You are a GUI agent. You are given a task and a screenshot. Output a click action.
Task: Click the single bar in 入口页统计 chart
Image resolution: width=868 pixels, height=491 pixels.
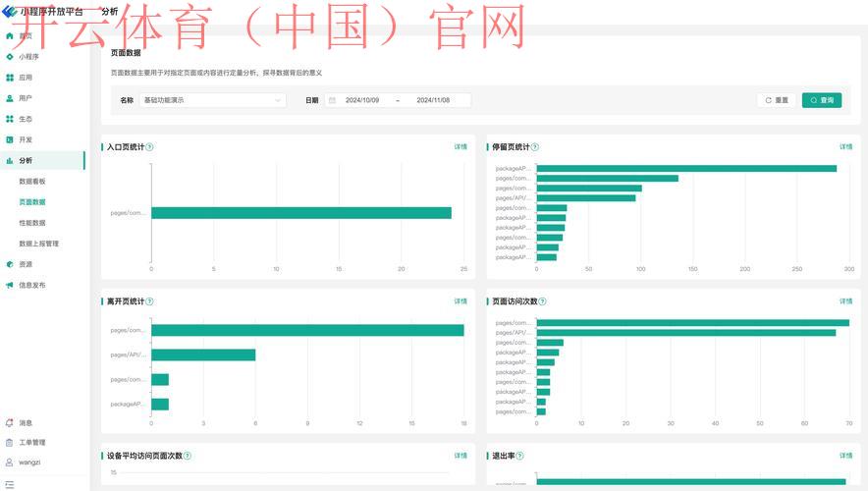301,212
